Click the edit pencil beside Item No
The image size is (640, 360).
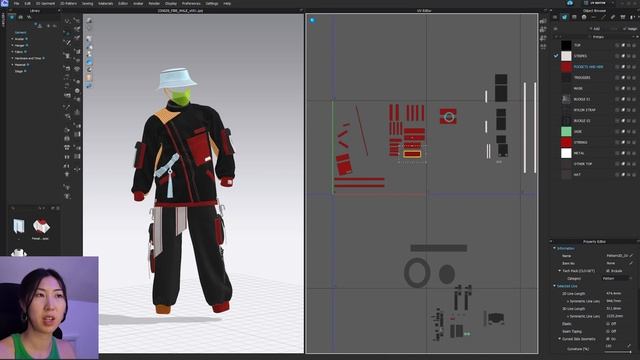(631, 263)
